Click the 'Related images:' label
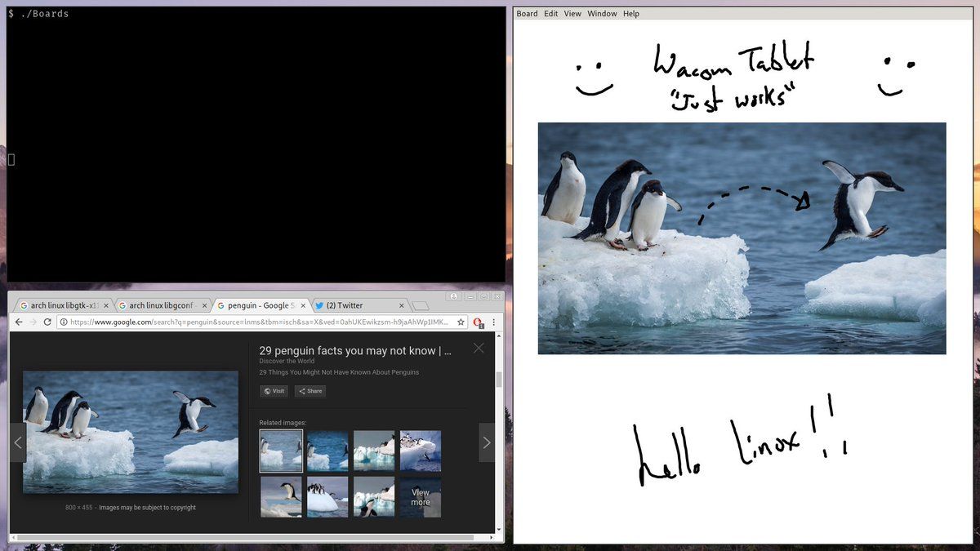This screenshot has width=980, height=551. coord(283,422)
